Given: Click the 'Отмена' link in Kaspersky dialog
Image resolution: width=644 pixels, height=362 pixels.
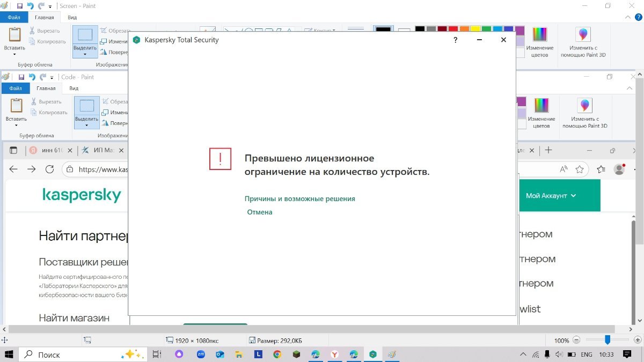Looking at the screenshot, I should point(260,212).
